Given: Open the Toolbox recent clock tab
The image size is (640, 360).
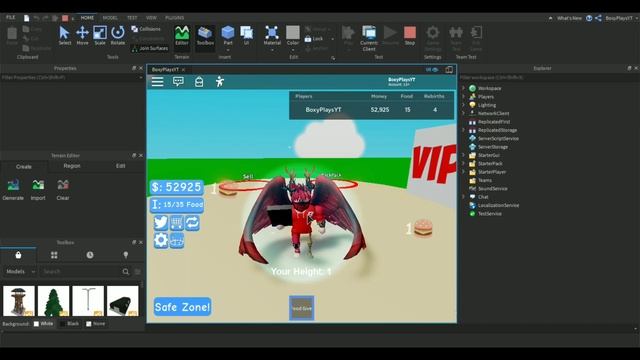Looking at the screenshot, I should tap(90, 255).
